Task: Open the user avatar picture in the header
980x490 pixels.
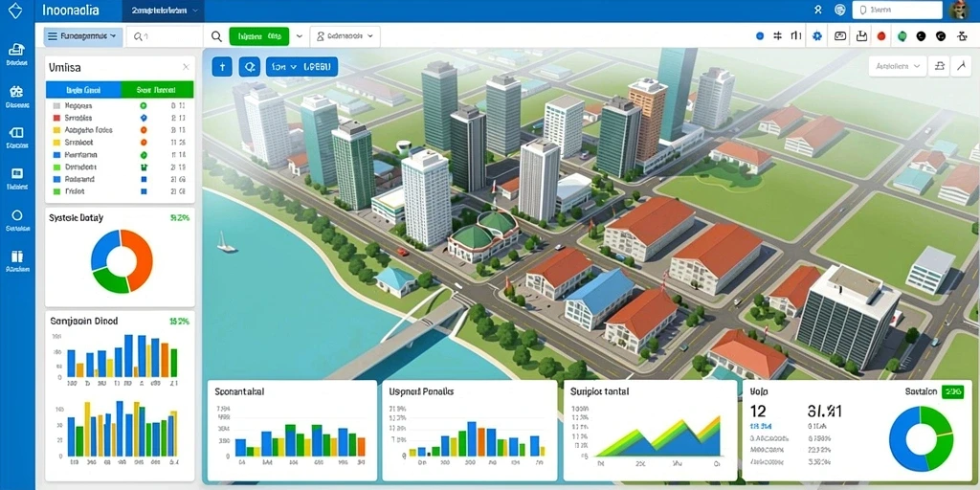Action: tap(958, 10)
